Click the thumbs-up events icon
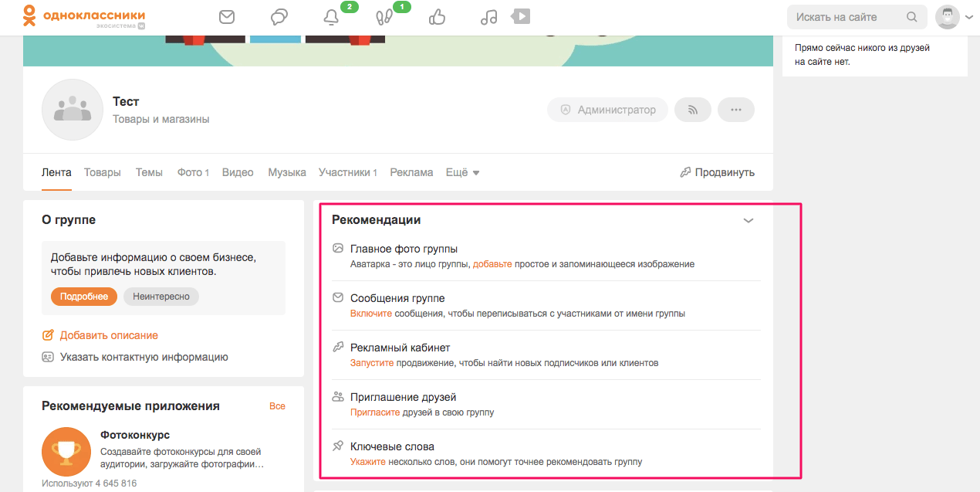Image resolution: width=980 pixels, height=492 pixels. [437, 17]
